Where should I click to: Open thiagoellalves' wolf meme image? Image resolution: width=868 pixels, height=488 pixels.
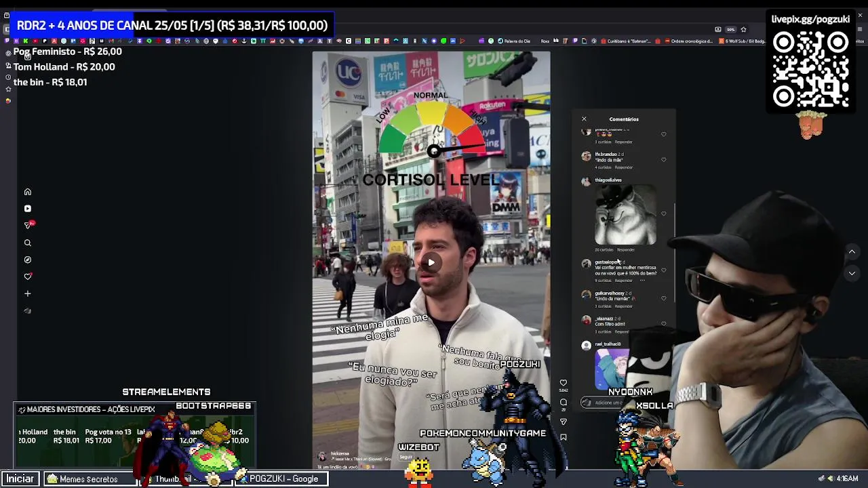coord(625,215)
